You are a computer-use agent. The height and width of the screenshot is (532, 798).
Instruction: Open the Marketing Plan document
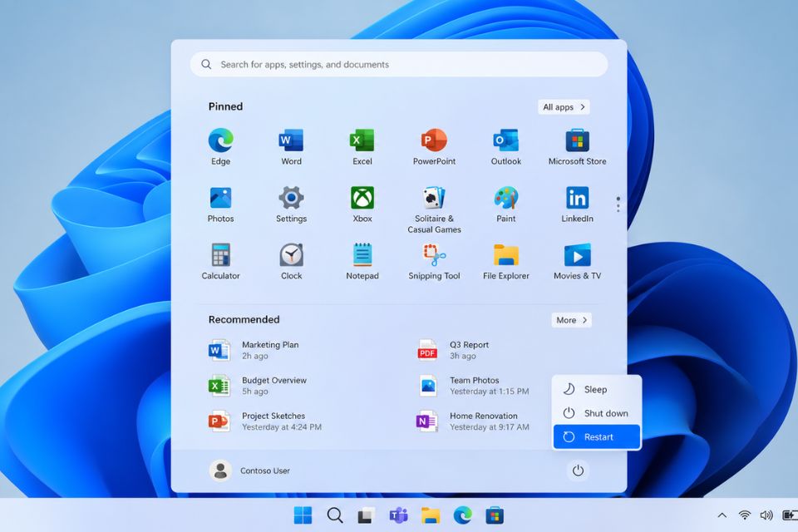click(254, 350)
